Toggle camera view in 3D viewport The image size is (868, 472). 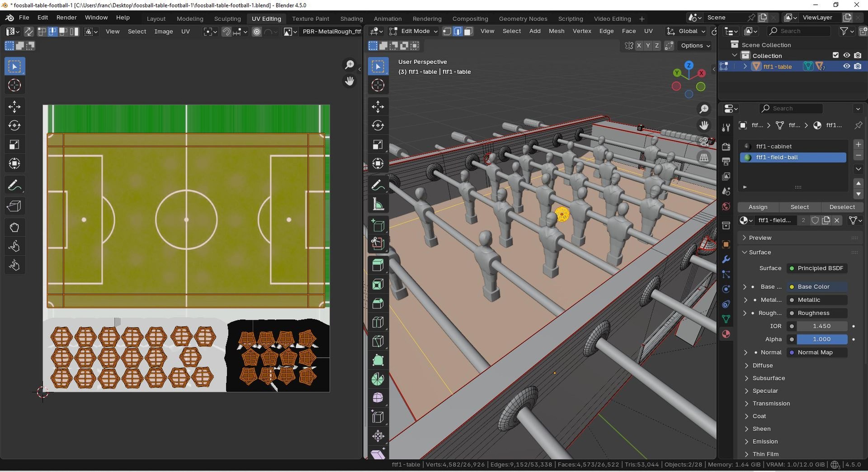coord(704,142)
